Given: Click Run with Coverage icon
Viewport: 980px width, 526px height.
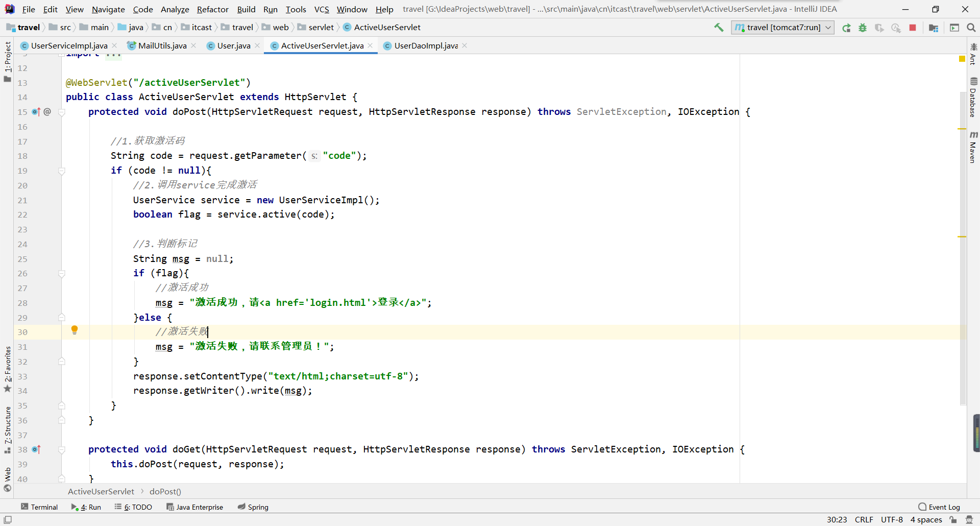Looking at the screenshot, I should coord(879,28).
